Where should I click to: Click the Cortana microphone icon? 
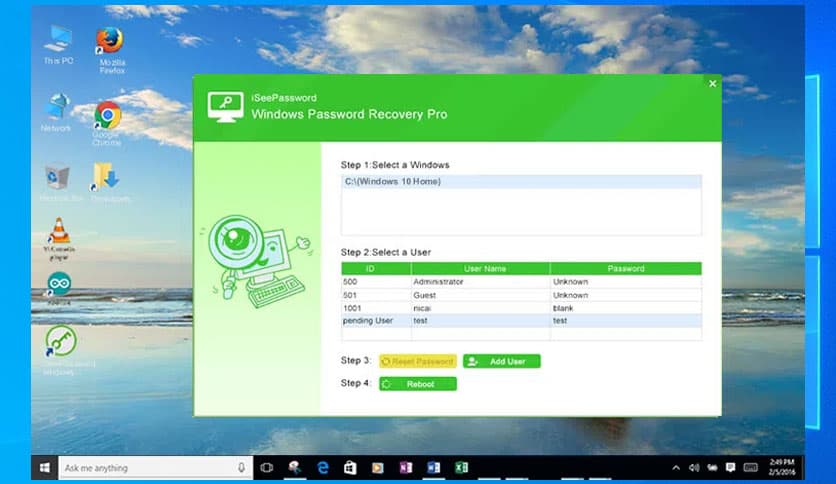click(242, 467)
